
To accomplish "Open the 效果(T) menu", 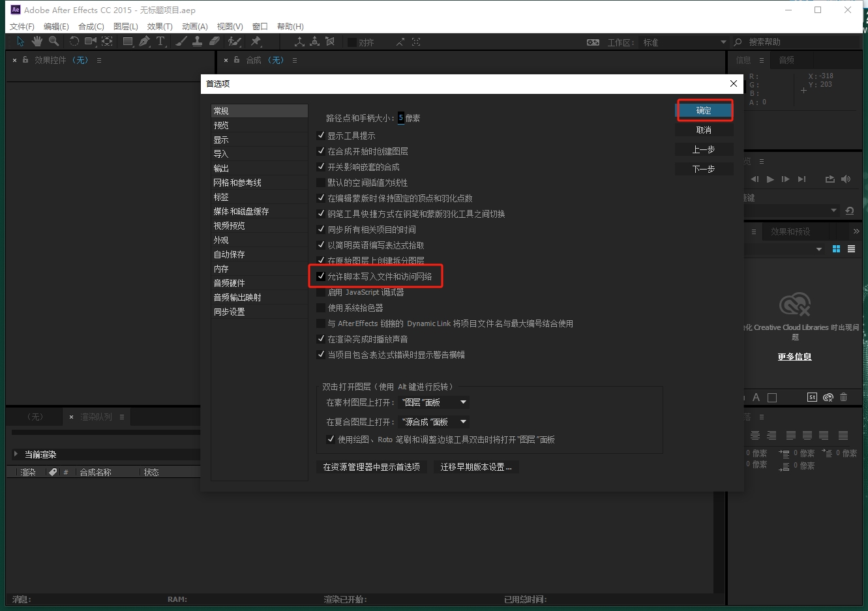I will click(160, 27).
